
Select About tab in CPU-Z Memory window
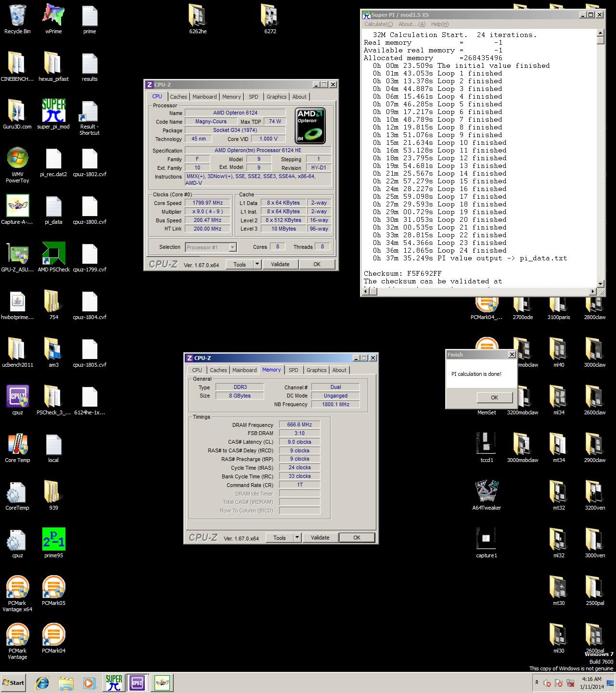pos(339,370)
